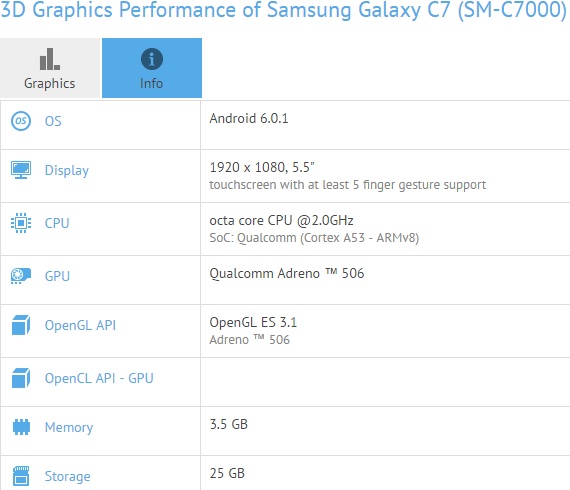The width and height of the screenshot is (570, 490).
Task: Click the Display monitor icon
Action: [21, 170]
